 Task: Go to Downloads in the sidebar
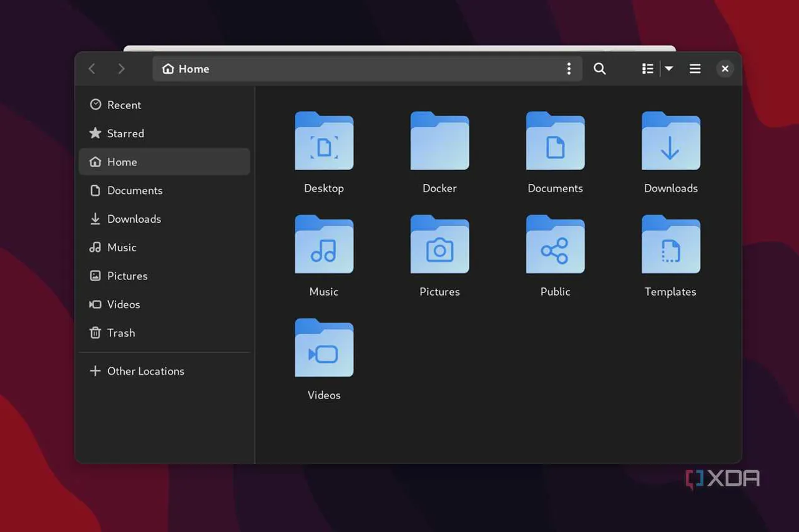tap(164, 219)
